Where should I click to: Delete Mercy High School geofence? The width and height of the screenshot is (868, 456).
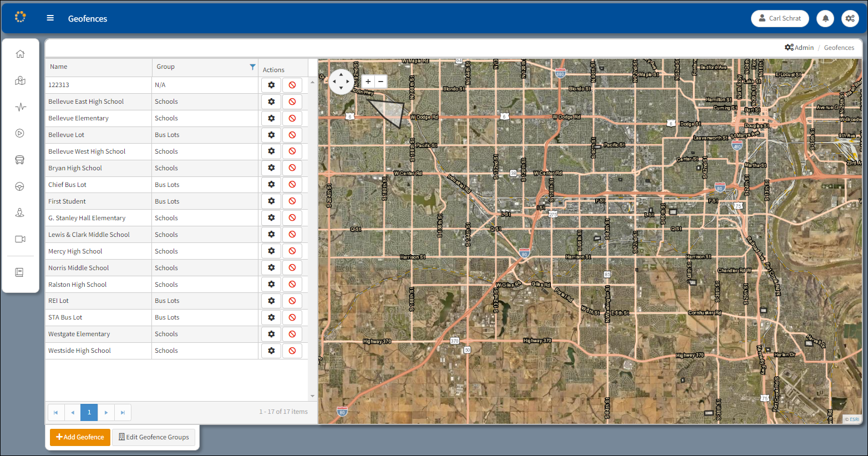(x=292, y=251)
